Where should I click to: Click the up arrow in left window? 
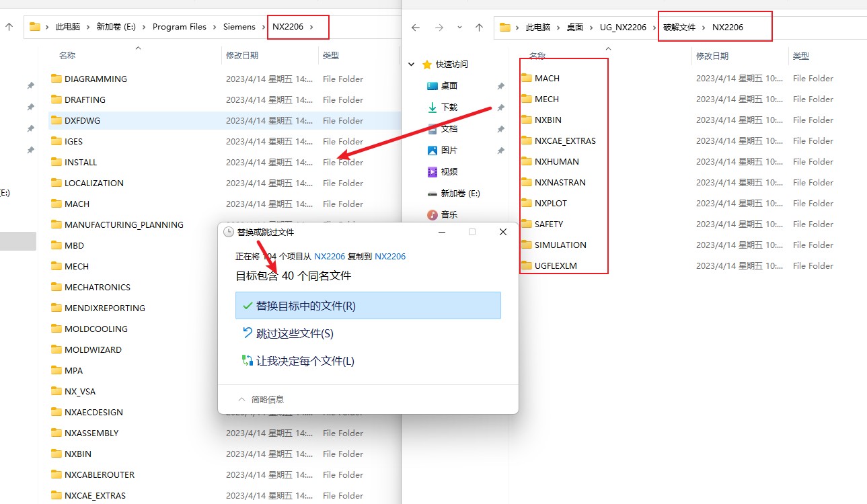coord(9,27)
